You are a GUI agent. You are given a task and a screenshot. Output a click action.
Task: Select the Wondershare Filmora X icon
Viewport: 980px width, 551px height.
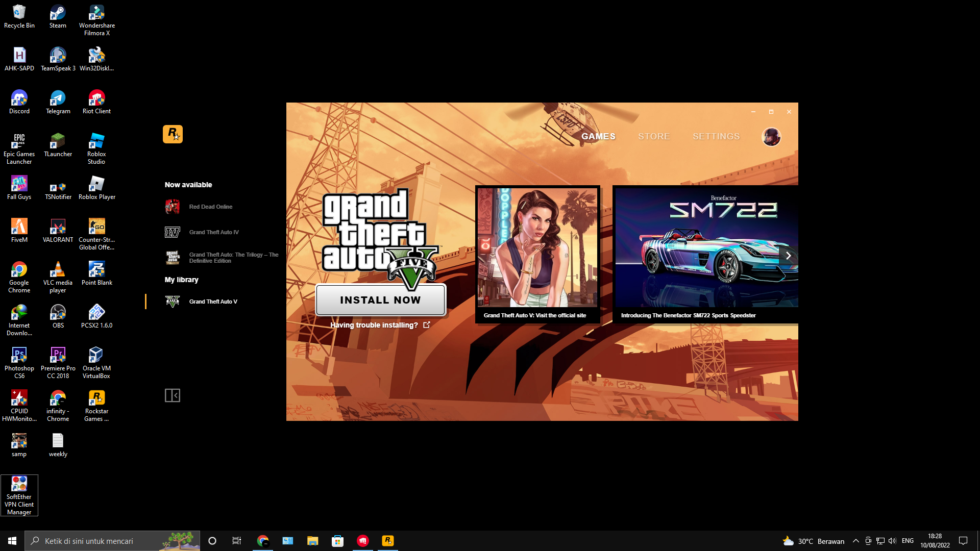point(97,20)
